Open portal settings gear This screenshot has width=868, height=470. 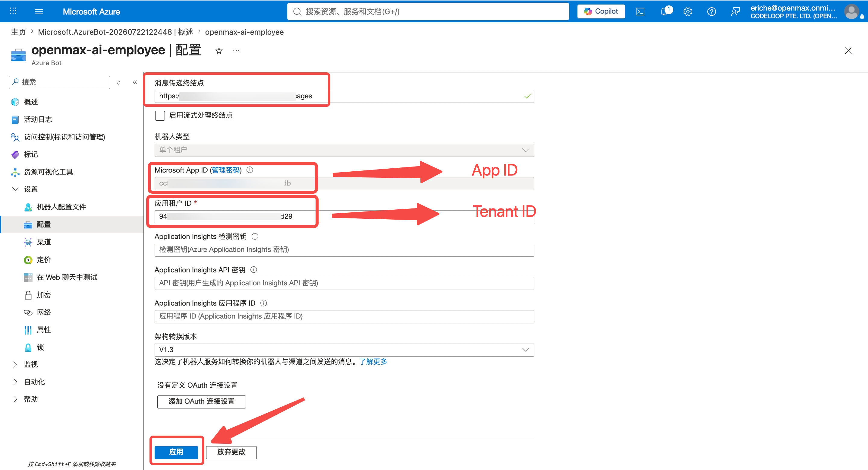(688, 11)
